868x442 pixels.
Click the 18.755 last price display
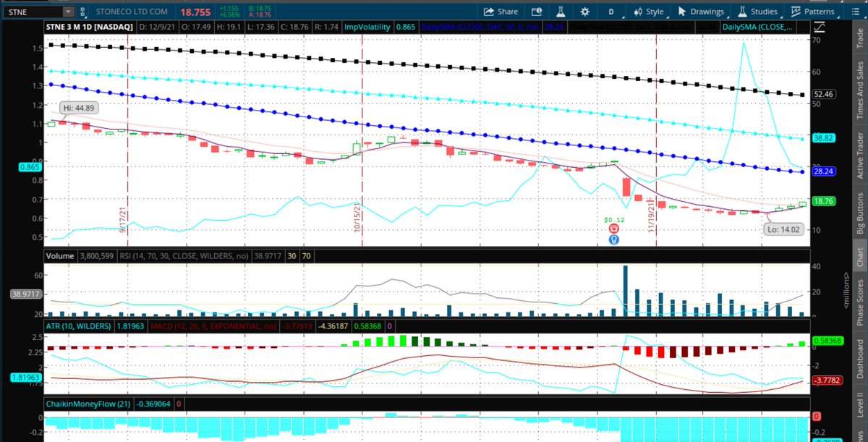(197, 12)
